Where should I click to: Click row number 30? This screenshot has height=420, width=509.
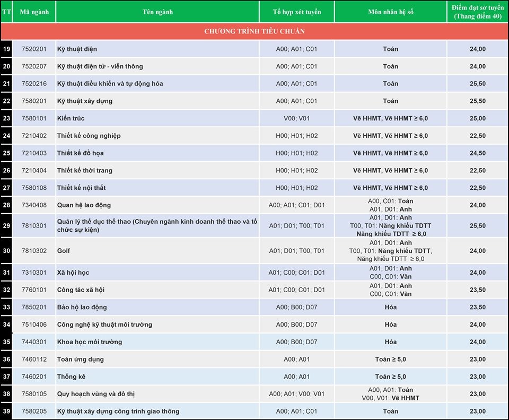(6, 251)
